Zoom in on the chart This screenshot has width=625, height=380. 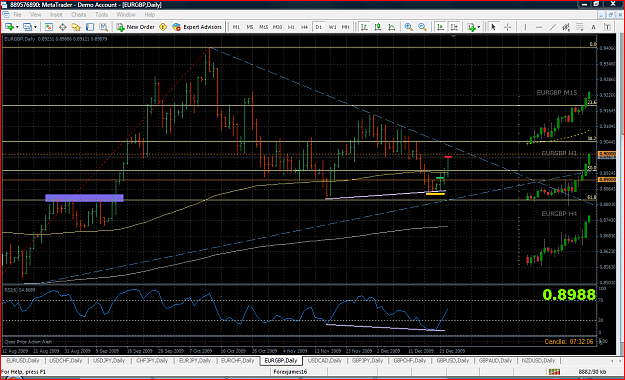click(409, 27)
